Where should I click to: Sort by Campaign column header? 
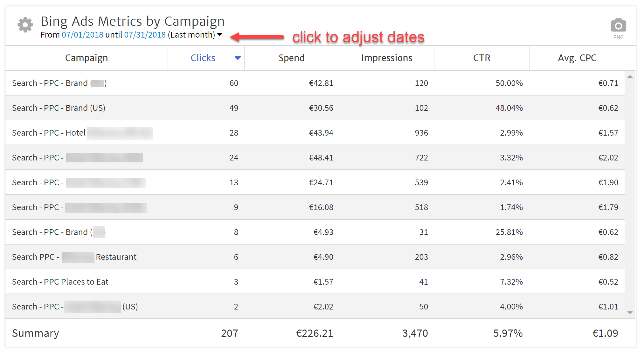[x=87, y=58]
